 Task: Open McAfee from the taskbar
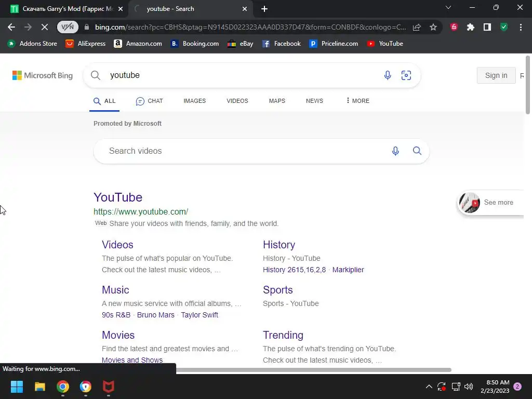108,387
